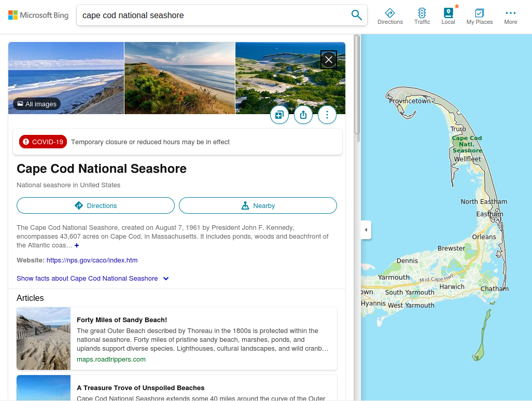Open All images gallery
The width and height of the screenshot is (532, 401).
(37, 104)
